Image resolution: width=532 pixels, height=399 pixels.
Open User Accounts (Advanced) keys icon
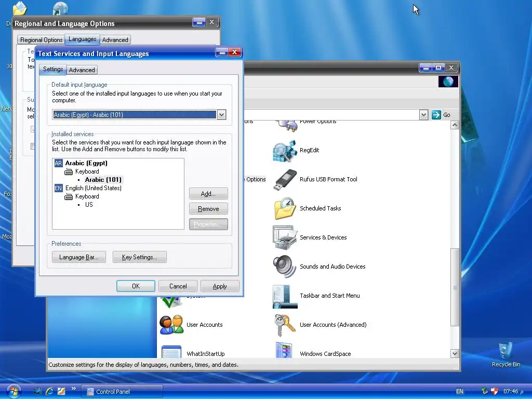285,325
